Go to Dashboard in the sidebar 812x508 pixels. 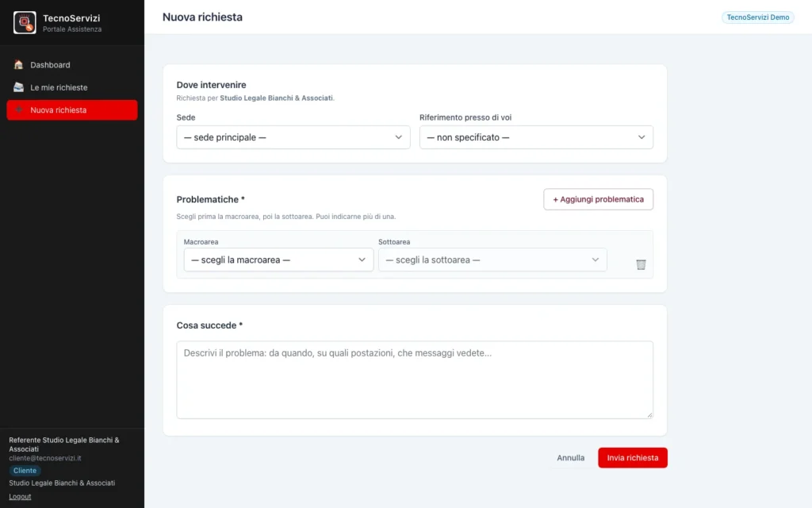[x=72, y=65]
